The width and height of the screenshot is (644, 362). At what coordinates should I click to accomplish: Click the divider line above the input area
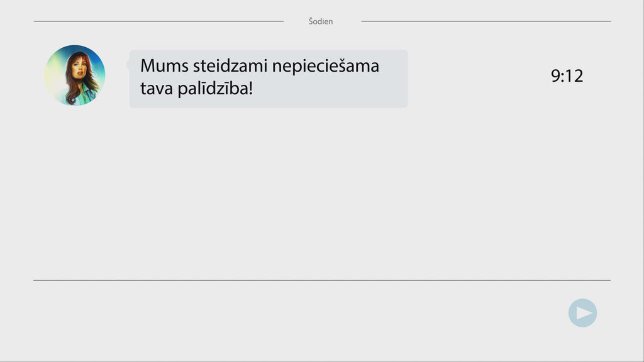pos(321,280)
